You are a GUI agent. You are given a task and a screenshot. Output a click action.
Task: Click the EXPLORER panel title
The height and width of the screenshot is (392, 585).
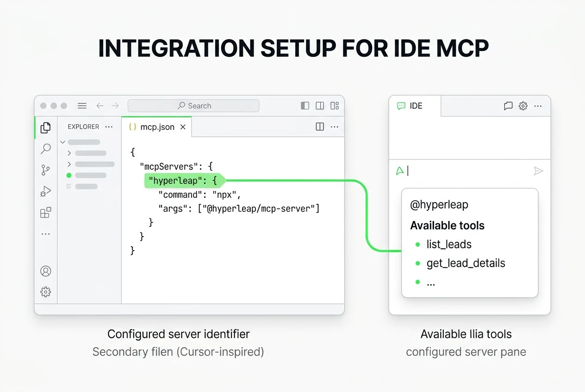coord(83,127)
